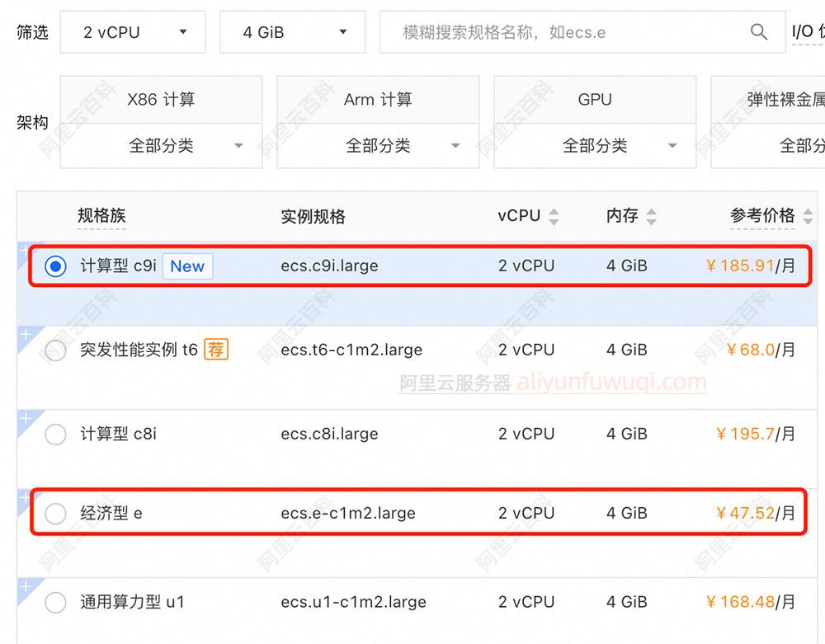Switch to 弹性裸金属 architecture tab
825x644 pixels.
coord(768,99)
